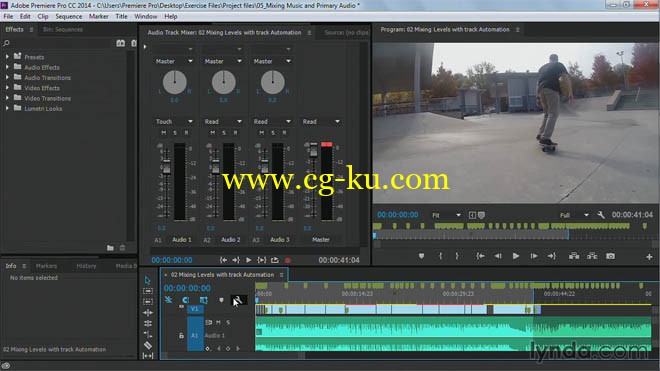The height and width of the screenshot is (371, 660).
Task: Click the Lift button in Program monitor
Action: [x=574, y=256]
